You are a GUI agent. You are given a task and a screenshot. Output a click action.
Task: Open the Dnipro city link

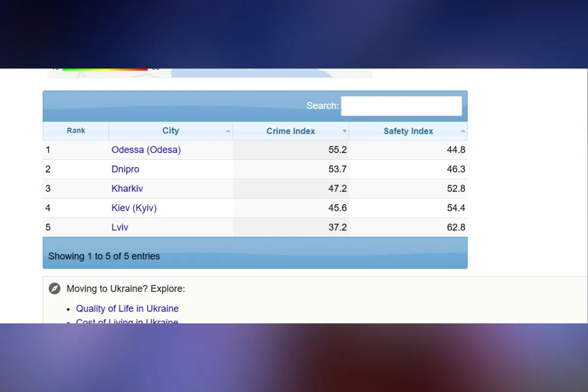coord(125,169)
